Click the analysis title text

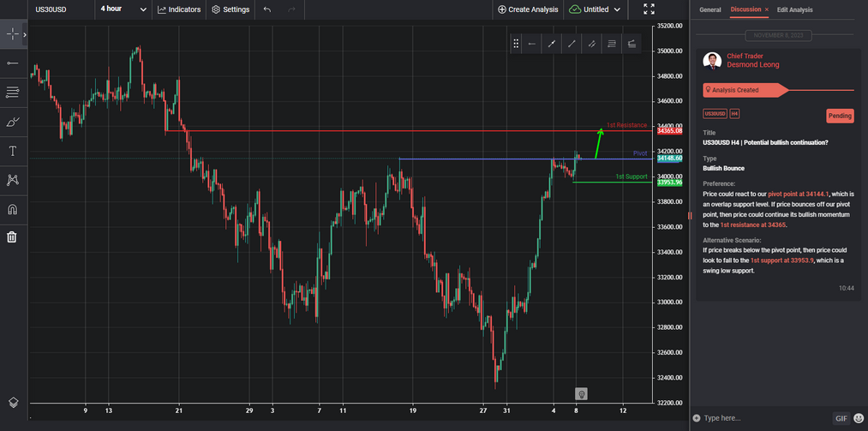coord(765,143)
